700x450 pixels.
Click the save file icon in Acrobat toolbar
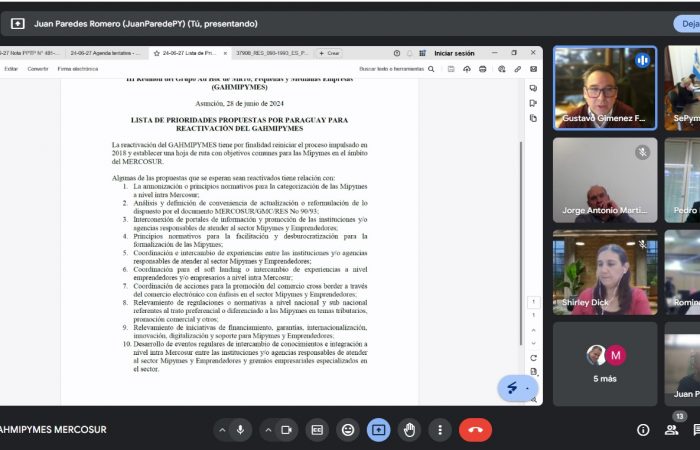tap(451, 69)
